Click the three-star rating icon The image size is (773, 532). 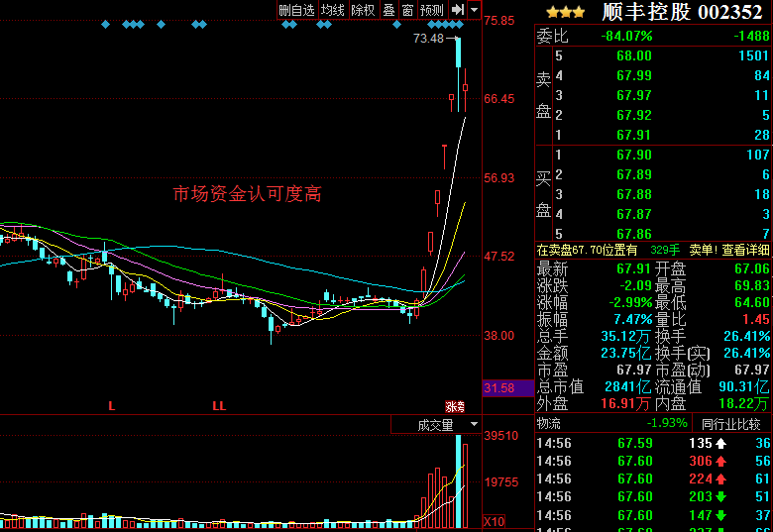pyautogui.click(x=566, y=12)
